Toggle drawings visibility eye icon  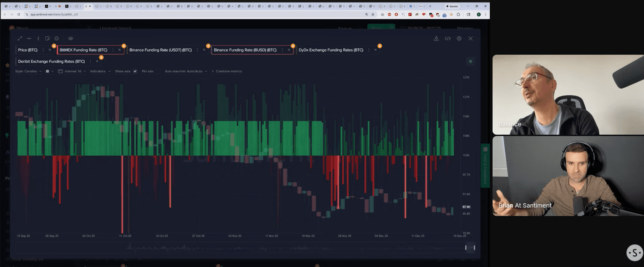pos(70,39)
